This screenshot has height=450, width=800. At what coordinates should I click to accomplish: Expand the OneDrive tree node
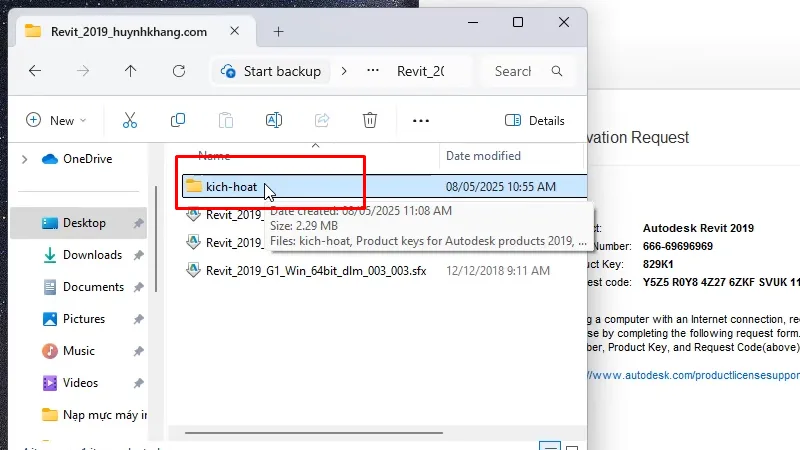click(x=23, y=159)
